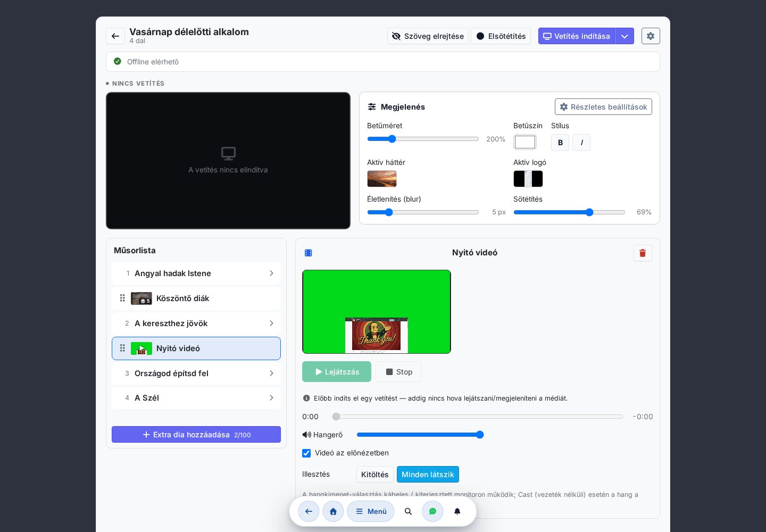Open Részletes beállítások
This screenshot has width=766, height=532.
point(603,106)
